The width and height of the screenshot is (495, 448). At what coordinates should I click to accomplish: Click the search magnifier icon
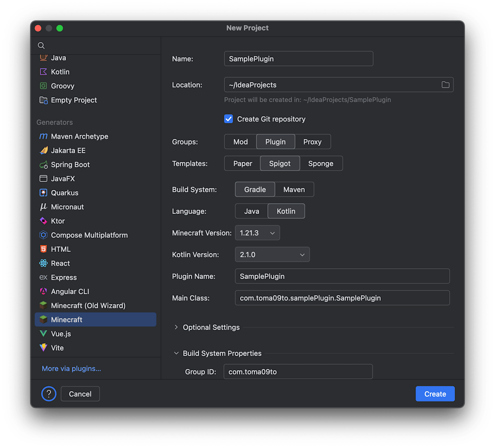41,46
